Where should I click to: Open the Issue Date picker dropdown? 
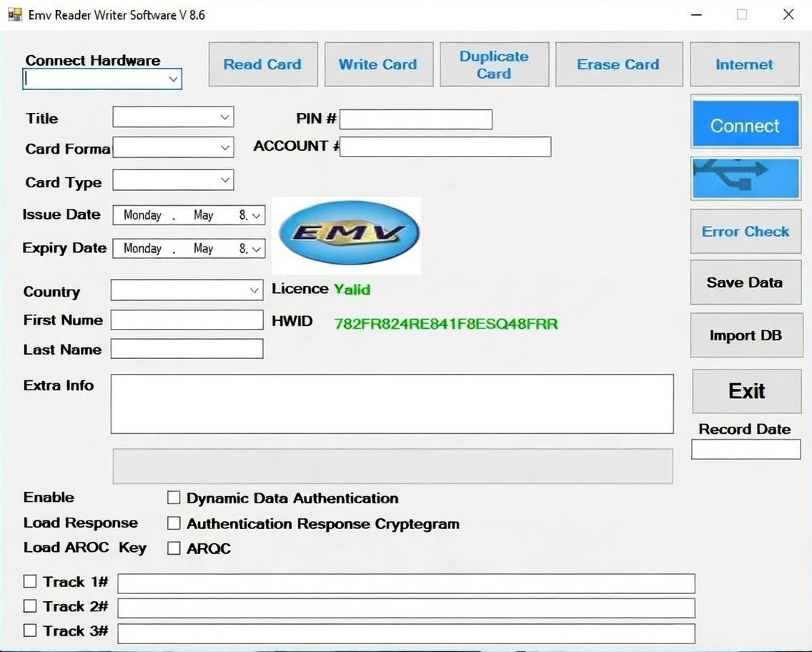[x=257, y=214]
